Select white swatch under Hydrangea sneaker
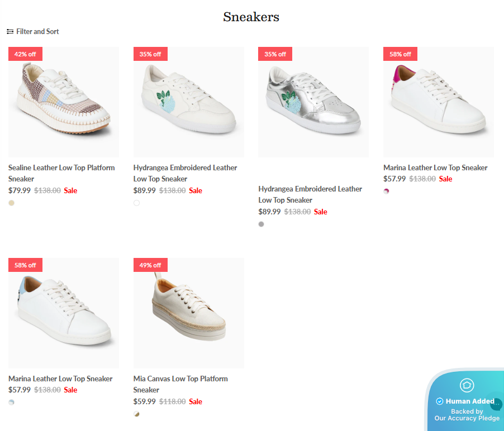The height and width of the screenshot is (431, 504). pyautogui.click(x=137, y=203)
